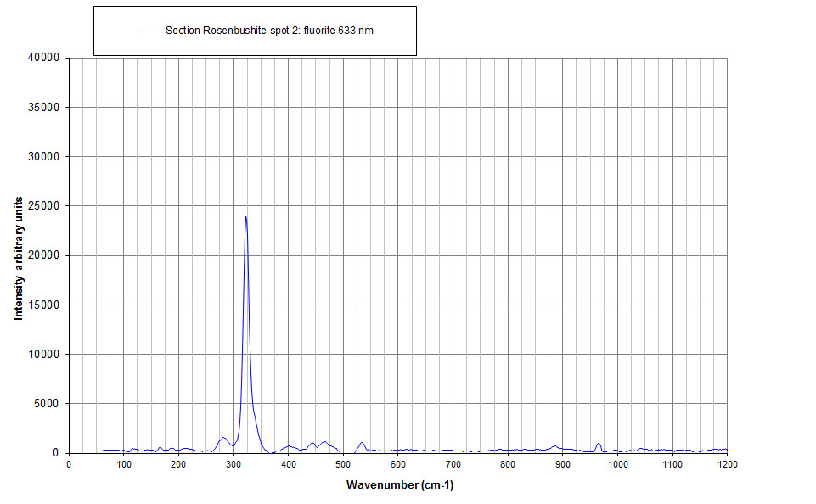The image size is (816, 504).
Task: Click the y-axis tick label 5000
Action: pyautogui.click(x=47, y=404)
